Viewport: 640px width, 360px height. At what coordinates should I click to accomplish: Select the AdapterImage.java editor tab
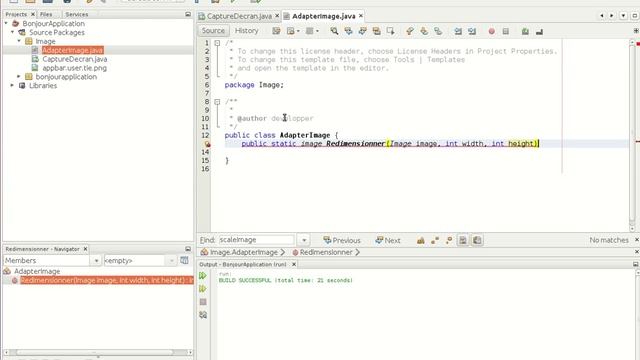tap(323, 16)
